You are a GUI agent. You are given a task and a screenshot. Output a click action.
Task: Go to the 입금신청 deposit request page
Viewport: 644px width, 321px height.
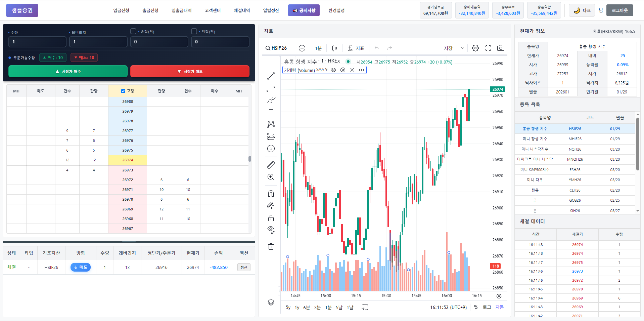[x=121, y=10]
